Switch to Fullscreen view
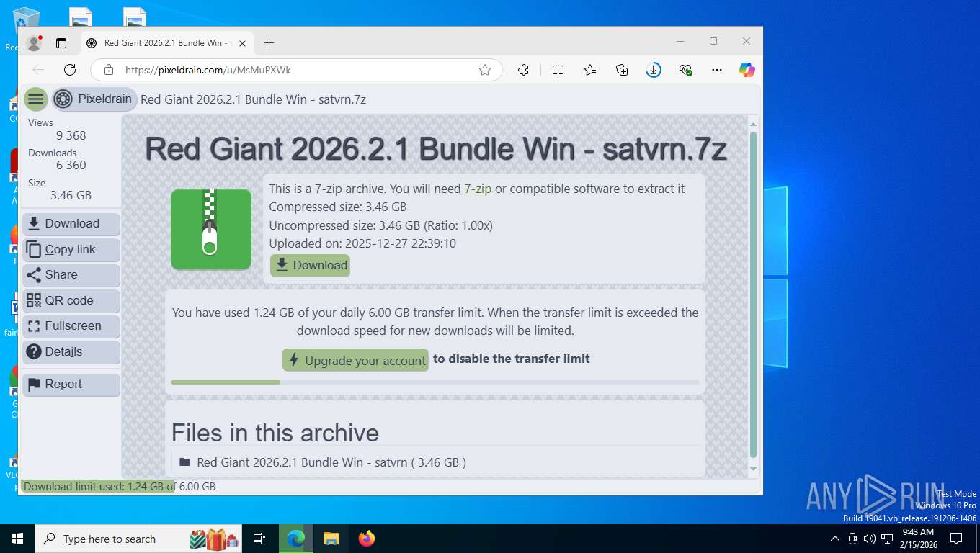 tap(71, 326)
